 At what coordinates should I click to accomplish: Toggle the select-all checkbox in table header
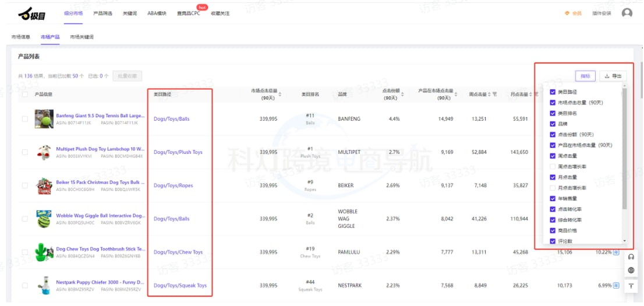pyautogui.click(x=24, y=94)
